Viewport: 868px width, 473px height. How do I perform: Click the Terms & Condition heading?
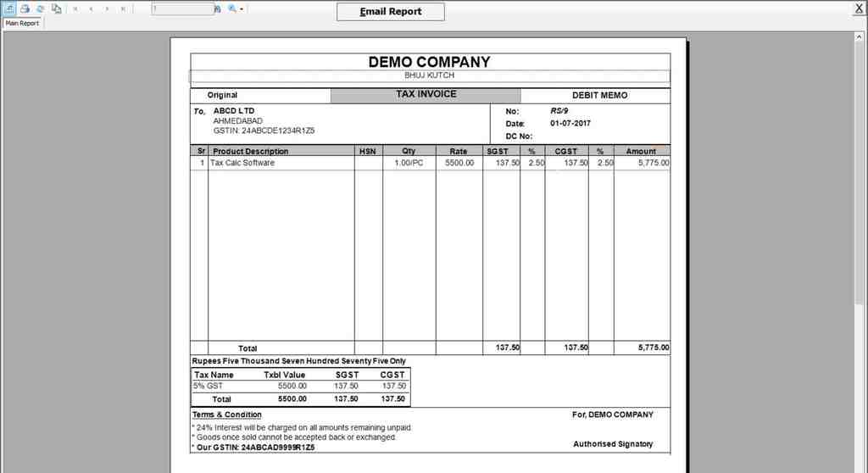click(226, 415)
